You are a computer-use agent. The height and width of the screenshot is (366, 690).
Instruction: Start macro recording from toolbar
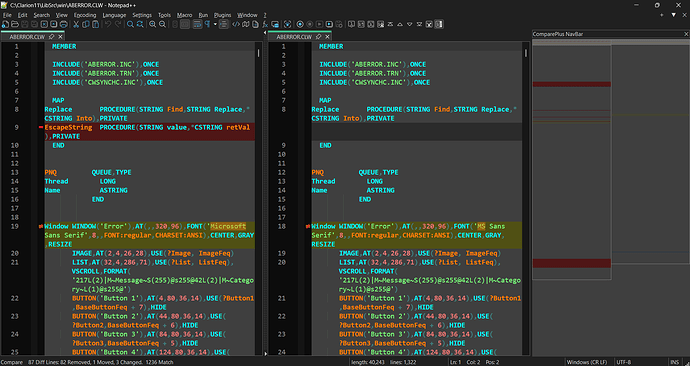coord(300,24)
